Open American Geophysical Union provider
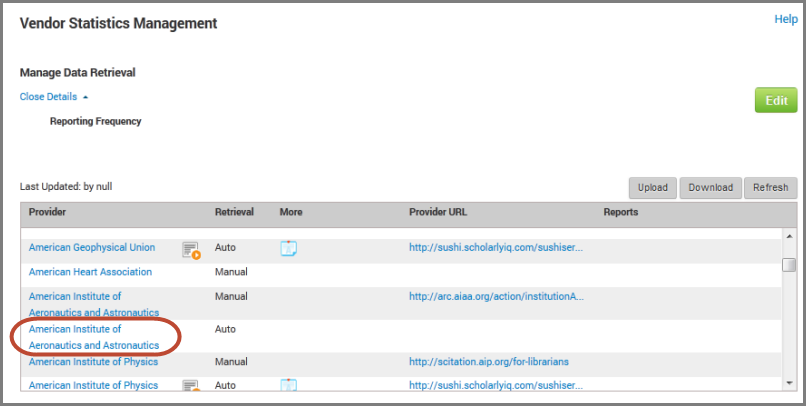806x406 pixels. point(91,247)
